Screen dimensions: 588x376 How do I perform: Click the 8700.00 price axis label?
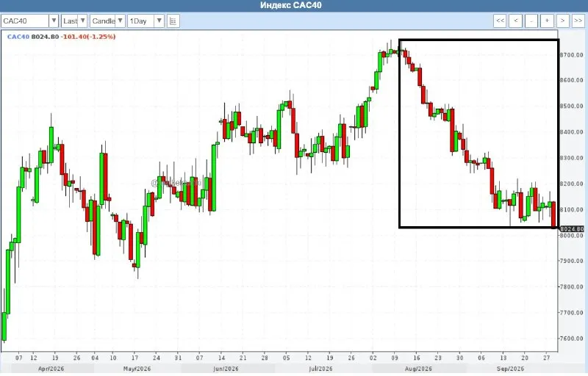tap(572, 55)
